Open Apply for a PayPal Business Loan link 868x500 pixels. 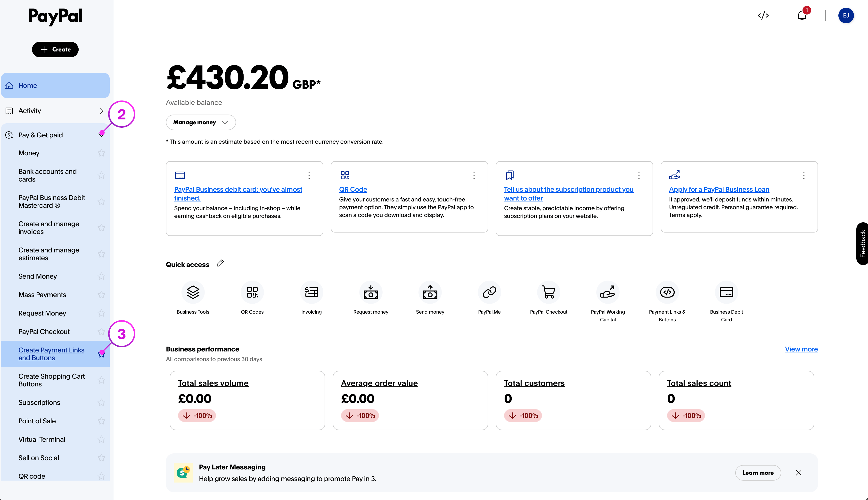[719, 190]
